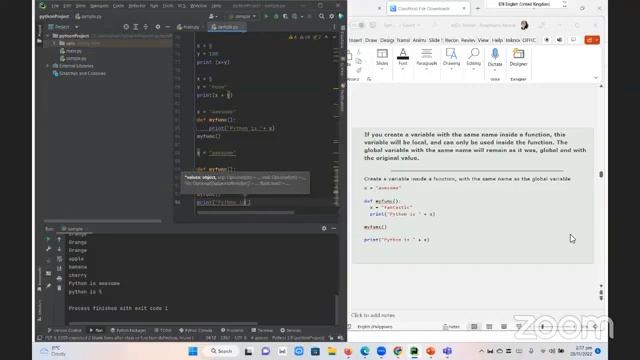Viewport: 640px width, 360px height.
Task: Open the Font group in PowerPoint ribbon
Action: click(x=403, y=58)
